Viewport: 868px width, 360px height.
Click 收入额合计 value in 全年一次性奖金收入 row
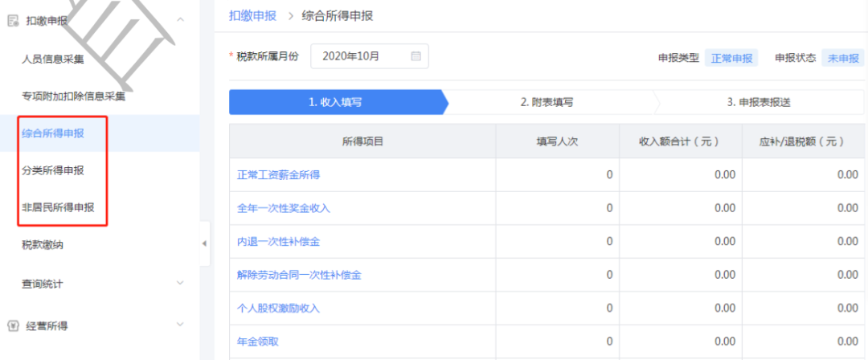(725, 208)
